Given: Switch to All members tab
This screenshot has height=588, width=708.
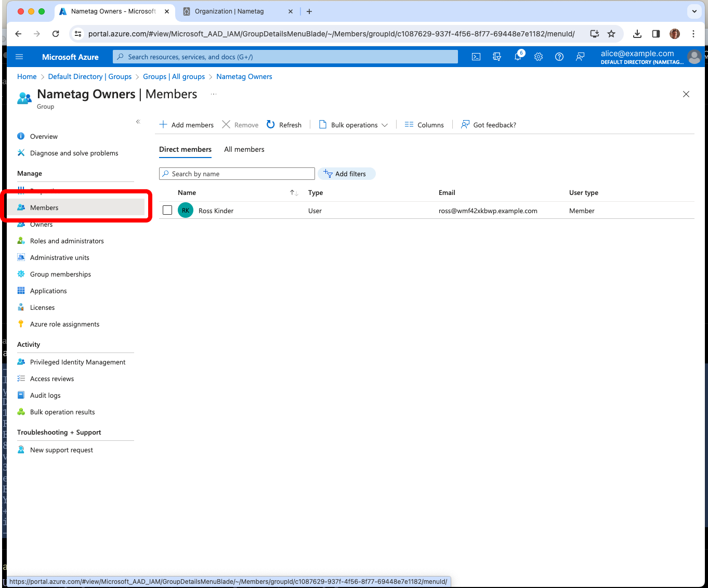Looking at the screenshot, I should [x=244, y=149].
